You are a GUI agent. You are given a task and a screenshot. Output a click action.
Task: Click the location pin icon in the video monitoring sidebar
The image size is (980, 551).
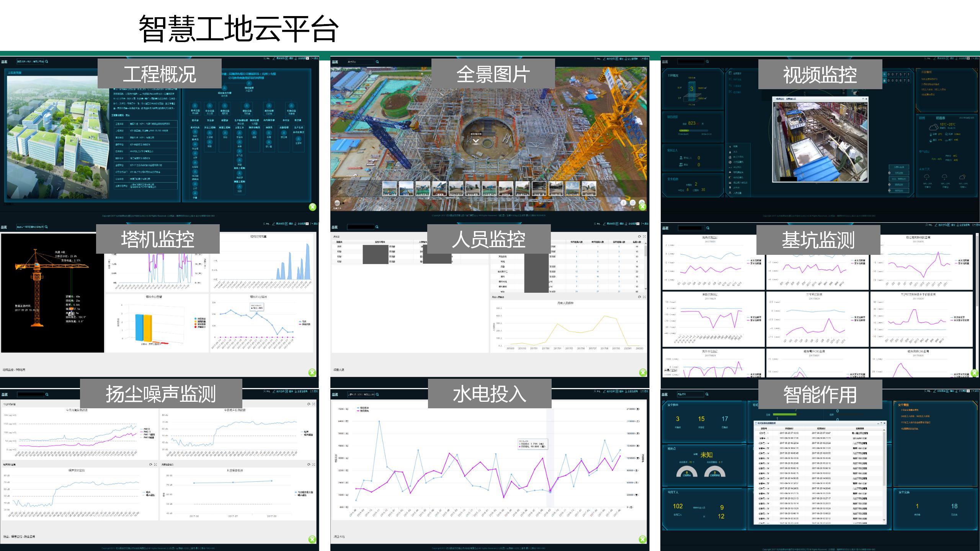click(x=730, y=187)
